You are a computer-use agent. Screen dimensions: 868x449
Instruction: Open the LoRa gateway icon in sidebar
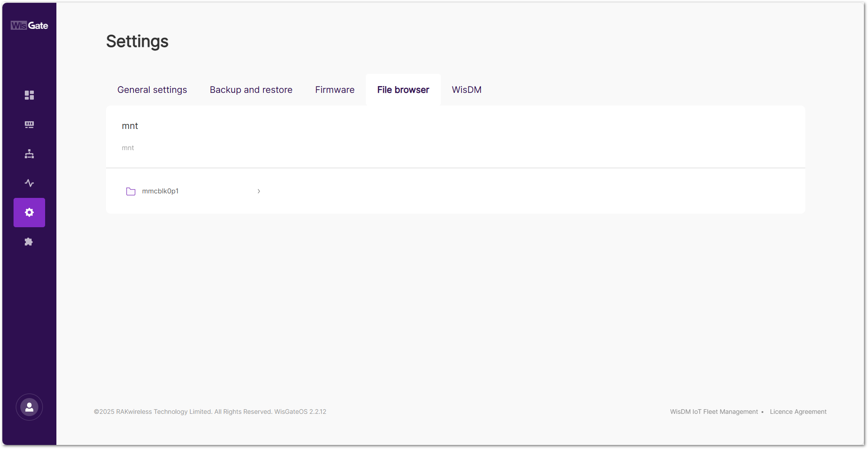tap(29, 124)
